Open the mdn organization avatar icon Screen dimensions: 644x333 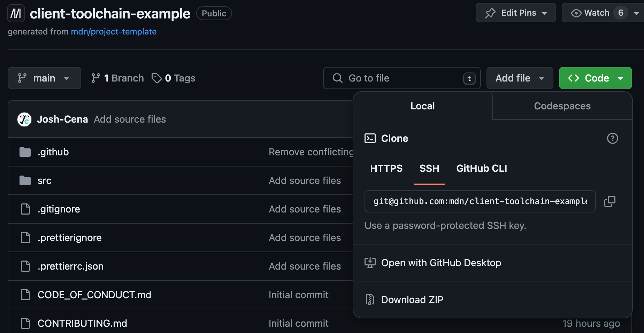[x=16, y=13]
